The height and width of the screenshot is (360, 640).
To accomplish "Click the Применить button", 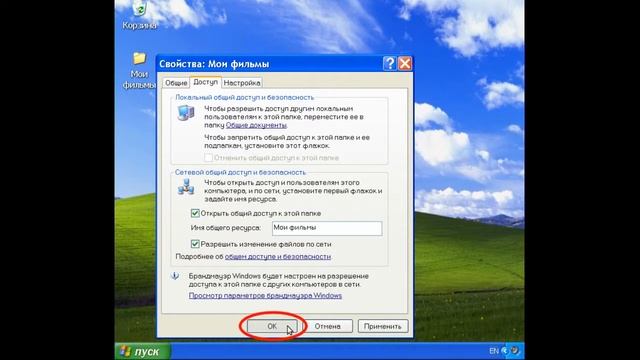I will click(382, 326).
